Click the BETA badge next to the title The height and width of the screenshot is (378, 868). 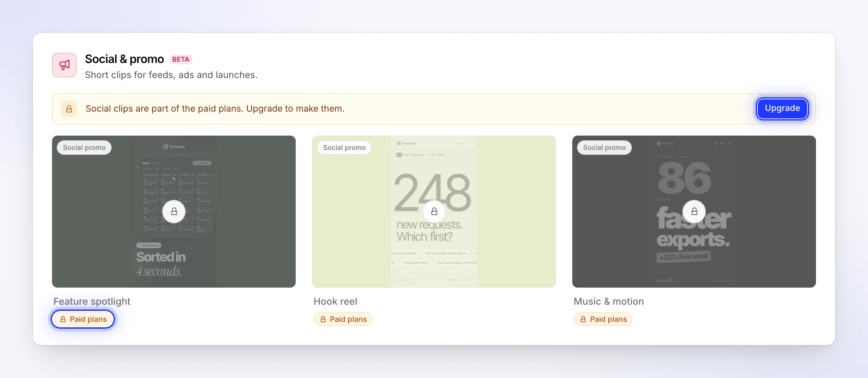[x=181, y=59]
